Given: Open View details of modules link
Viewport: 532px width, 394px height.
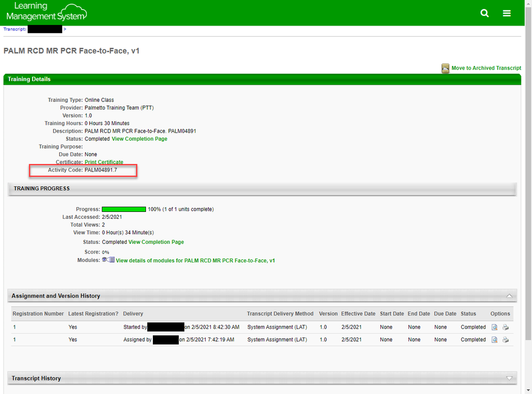Looking at the screenshot, I should coord(195,261).
